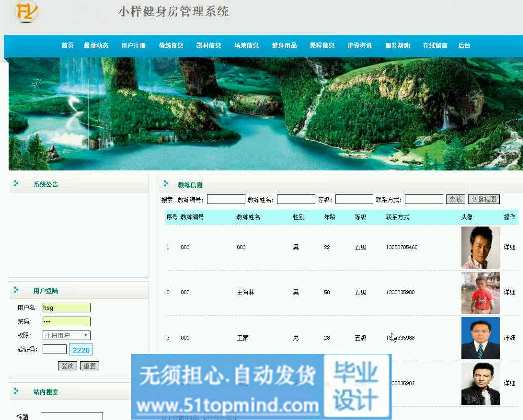Click the FL site logo icon
Screen dimensions: 523x420
click(x=27, y=11)
